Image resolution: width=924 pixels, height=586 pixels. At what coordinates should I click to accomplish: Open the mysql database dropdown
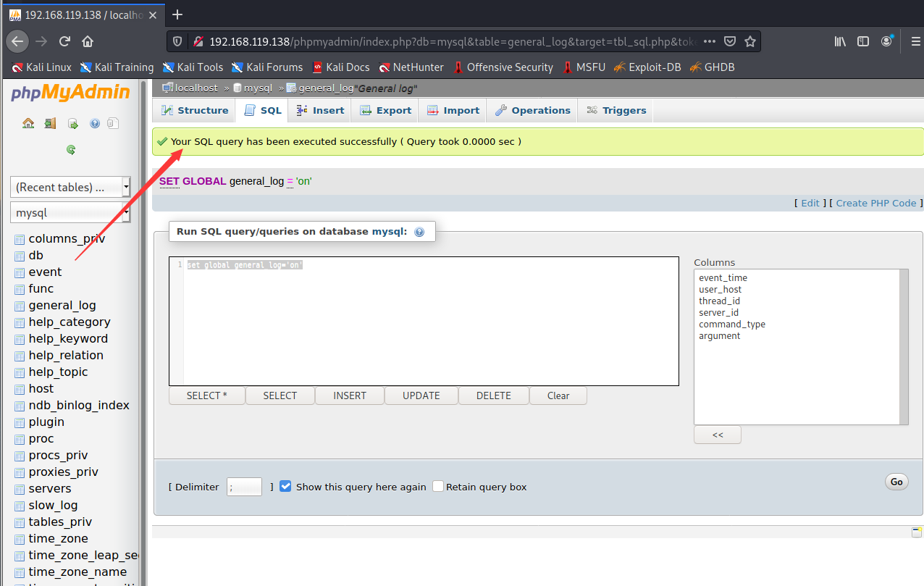point(70,213)
